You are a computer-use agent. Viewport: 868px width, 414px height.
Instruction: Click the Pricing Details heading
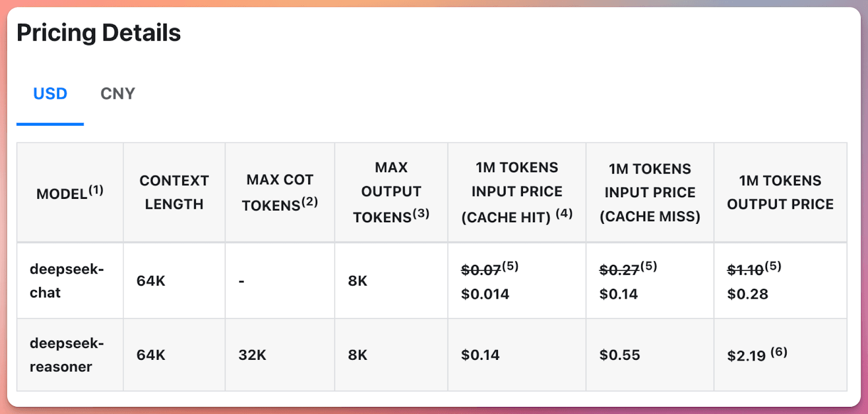point(99,33)
